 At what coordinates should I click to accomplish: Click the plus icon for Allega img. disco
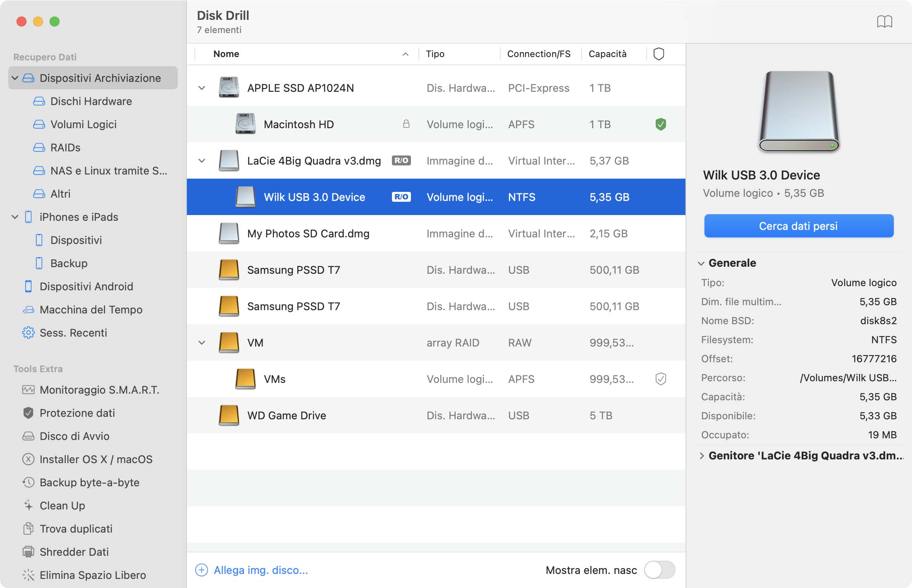point(201,570)
